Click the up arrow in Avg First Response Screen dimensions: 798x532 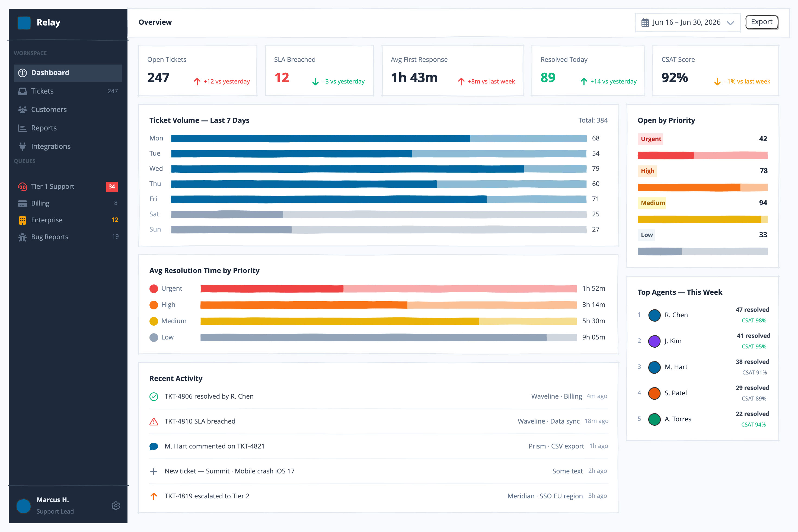click(x=461, y=81)
